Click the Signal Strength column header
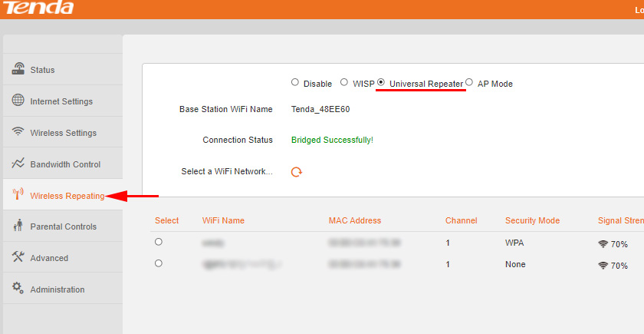This screenshot has height=334, width=644. click(x=619, y=220)
